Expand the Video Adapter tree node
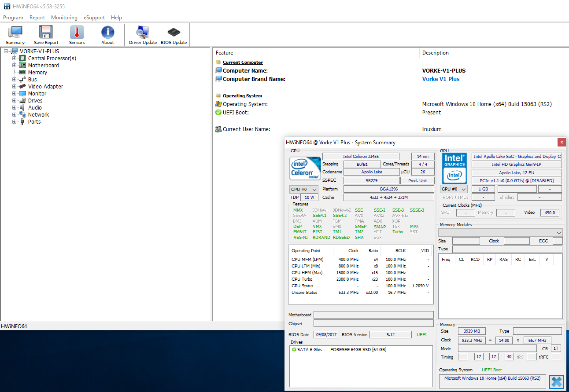Viewport: 569px width, 392px height. pos(15,86)
